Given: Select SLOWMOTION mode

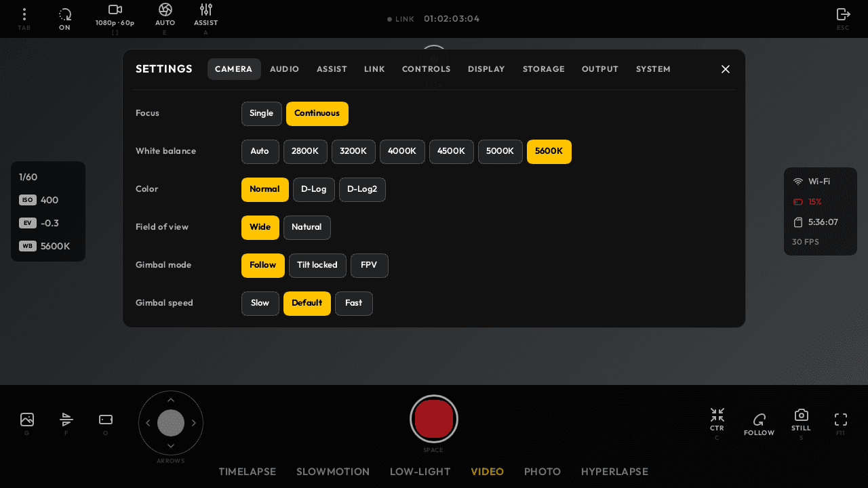Looking at the screenshot, I should (x=333, y=472).
